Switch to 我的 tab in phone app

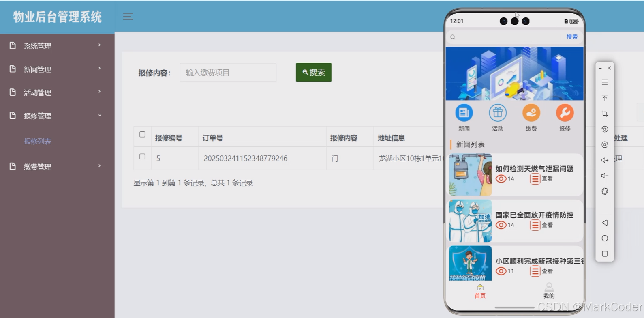click(x=549, y=291)
